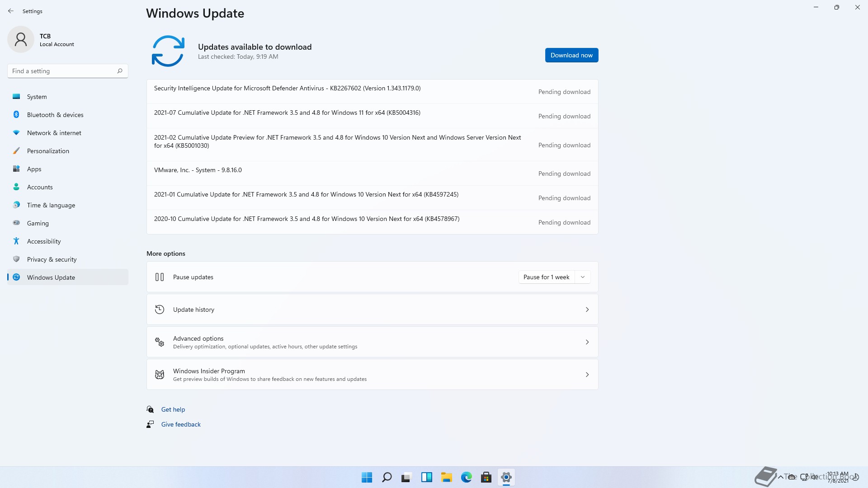Image resolution: width=868 pixels, height=488 pixels.
Task: Click the Personalization paintbrush icon
Action: [16, 151]
